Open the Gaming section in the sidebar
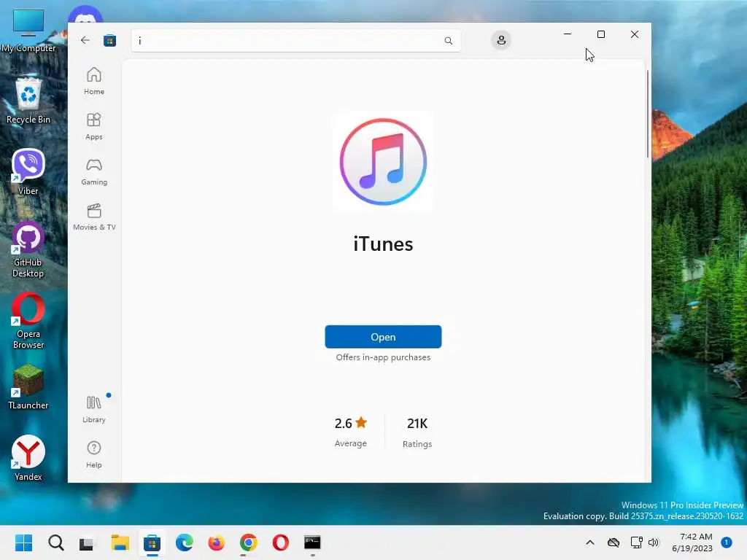This screenshot has width=747, height=560. point(94,171)
